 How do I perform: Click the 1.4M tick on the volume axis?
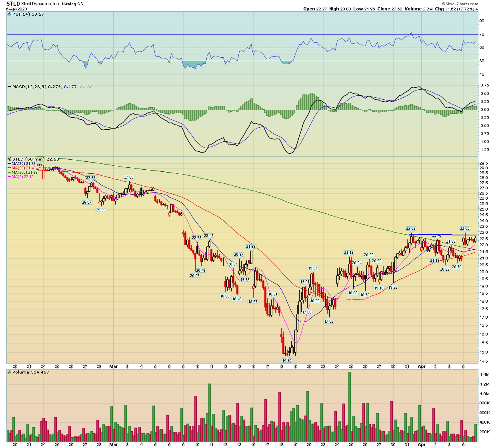485,375
